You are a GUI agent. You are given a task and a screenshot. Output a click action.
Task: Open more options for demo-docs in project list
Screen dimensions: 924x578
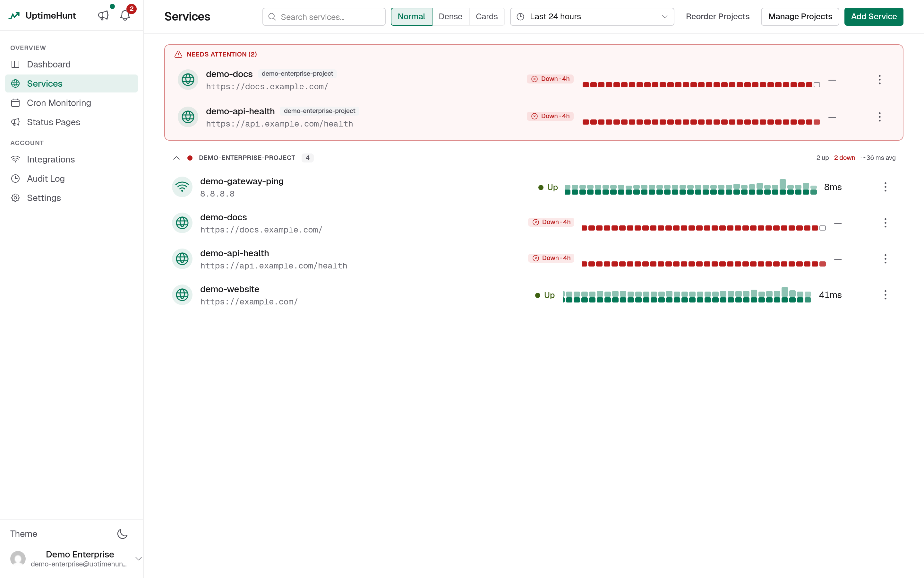(886, 223)
